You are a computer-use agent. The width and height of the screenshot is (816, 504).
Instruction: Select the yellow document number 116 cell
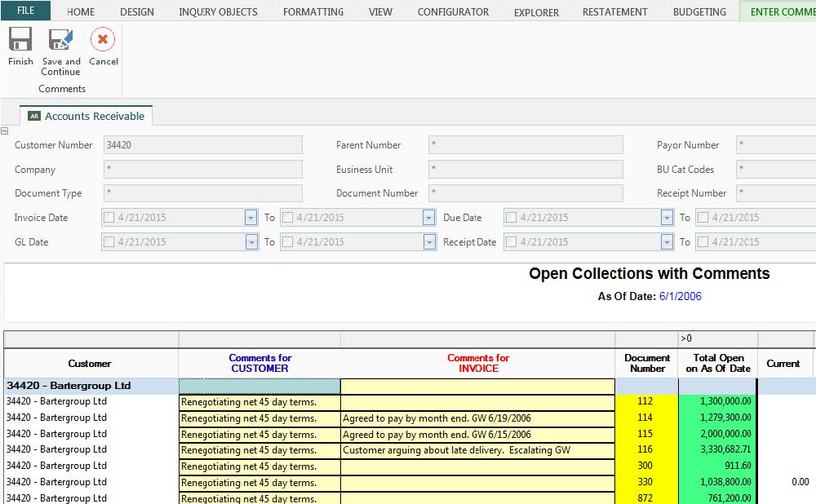pyautogui.click(x=645, y=450)
